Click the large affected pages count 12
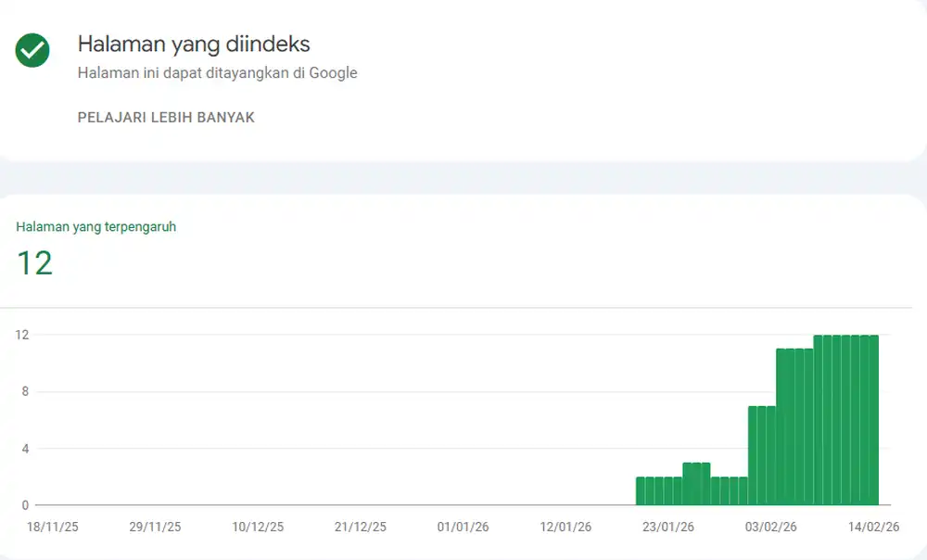Viewport: 927px width, 560px height. click(34, 263)
